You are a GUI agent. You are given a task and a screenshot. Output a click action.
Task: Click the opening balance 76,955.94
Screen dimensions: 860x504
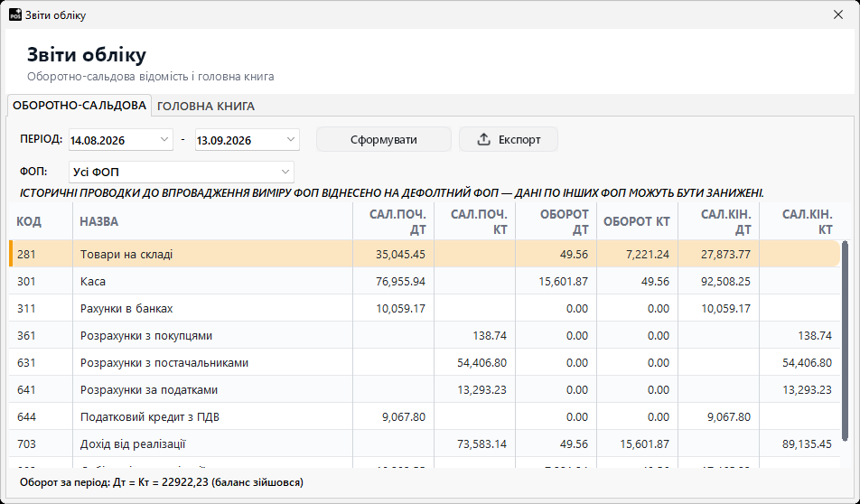400,281
